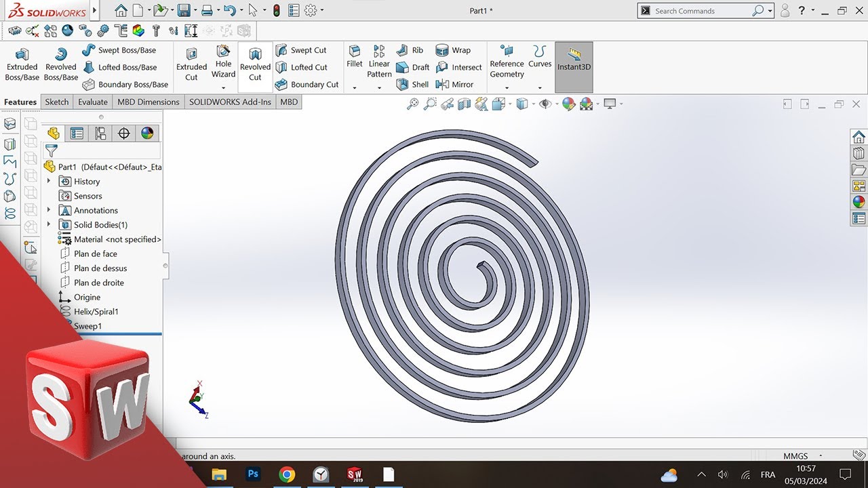Click the Zoom to Fit icon

412,104
